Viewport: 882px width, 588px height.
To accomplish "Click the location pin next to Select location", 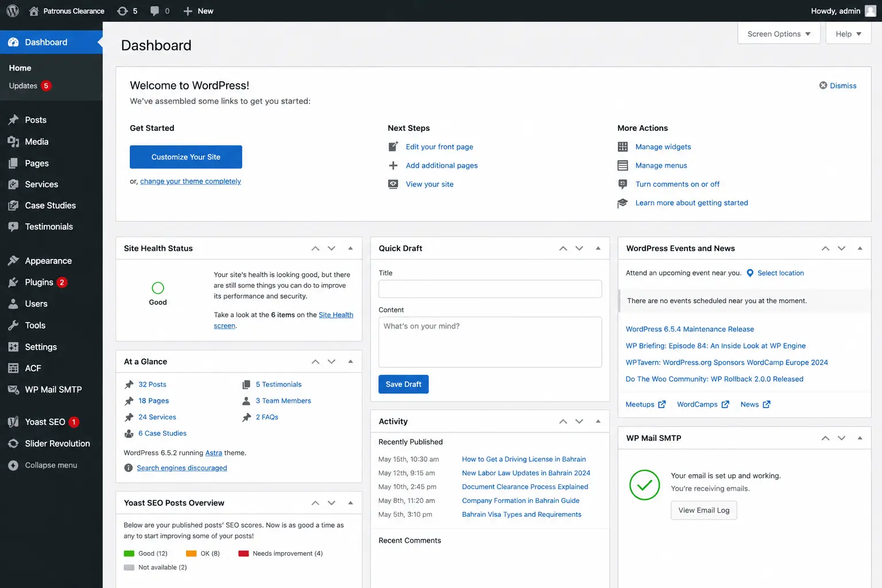I will (750, 273).
